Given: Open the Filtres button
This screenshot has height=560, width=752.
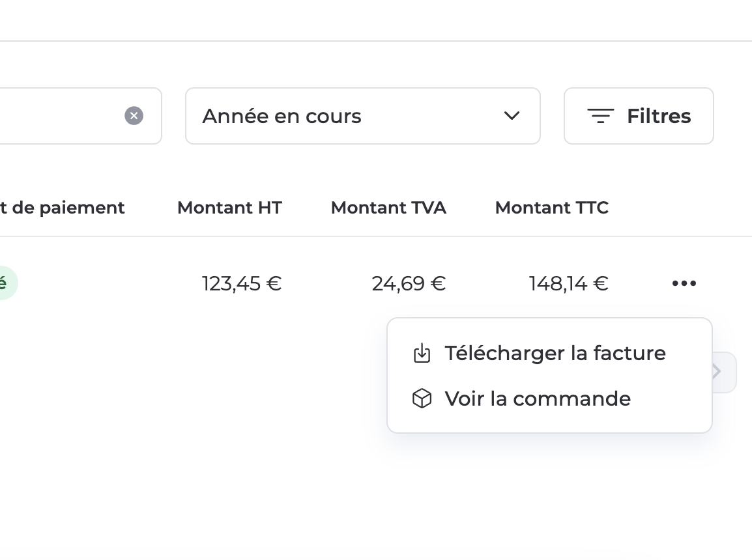Looking at the screenshot, I should tap(639, 116).
